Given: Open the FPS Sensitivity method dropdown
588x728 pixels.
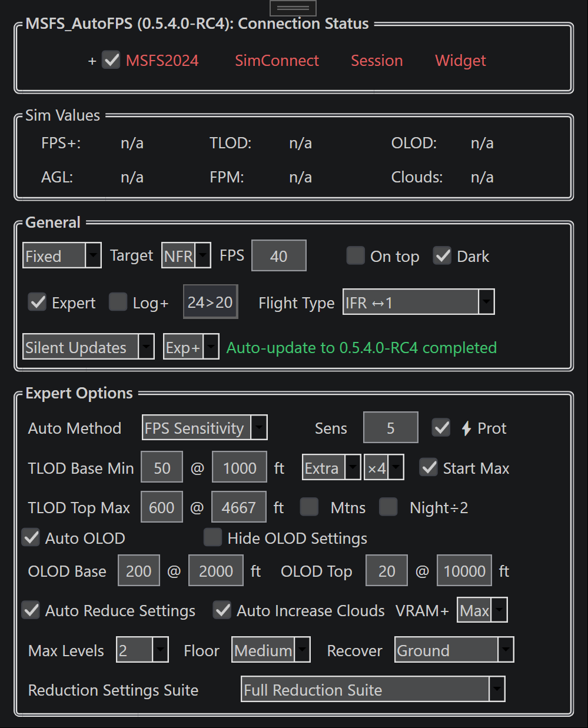Looking at the screenshot, I should (205, 427).
